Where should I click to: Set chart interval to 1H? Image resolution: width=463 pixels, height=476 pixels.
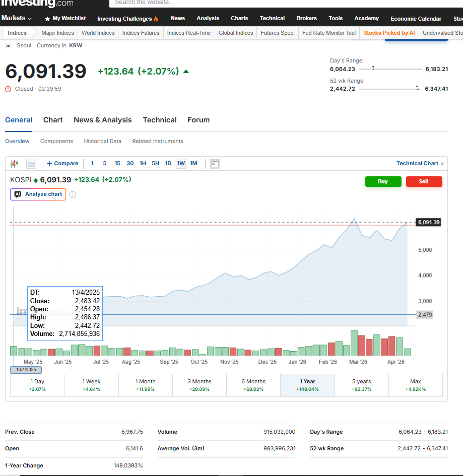tap(143, 163)
